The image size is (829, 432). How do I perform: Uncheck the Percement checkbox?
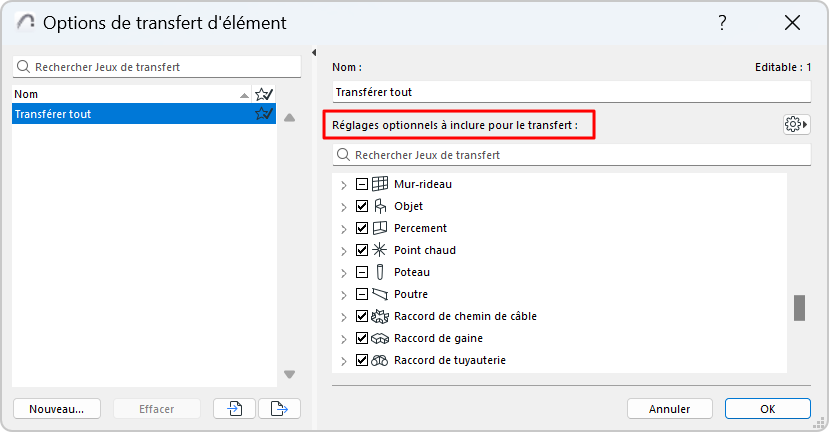click(362, 228)
